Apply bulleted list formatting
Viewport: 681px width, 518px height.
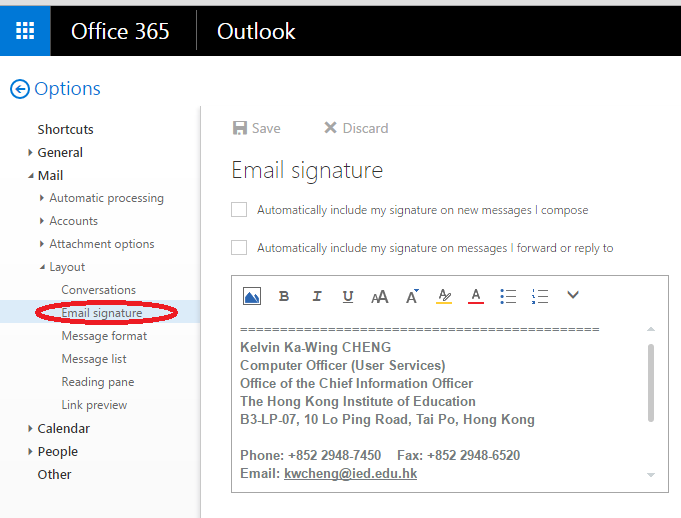point(508,297)
